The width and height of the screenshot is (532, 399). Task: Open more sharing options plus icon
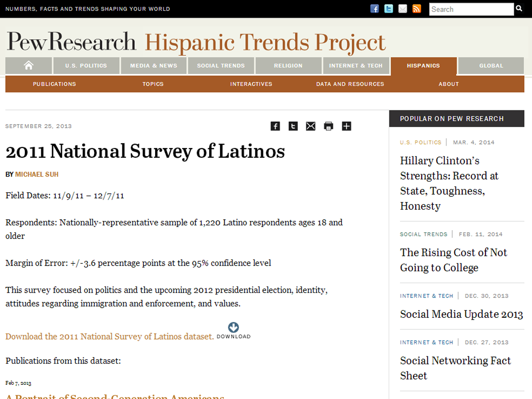click(346, 126)
